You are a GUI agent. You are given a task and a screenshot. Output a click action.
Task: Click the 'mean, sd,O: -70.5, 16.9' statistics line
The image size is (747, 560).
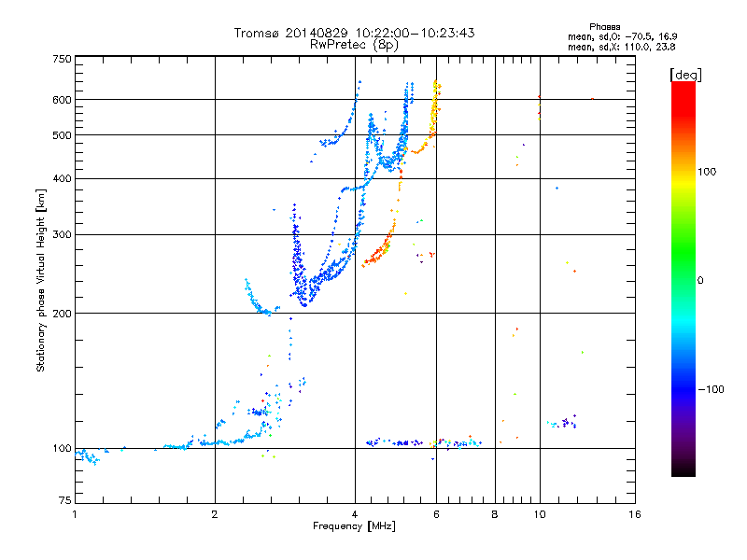[x=622, y=36]
